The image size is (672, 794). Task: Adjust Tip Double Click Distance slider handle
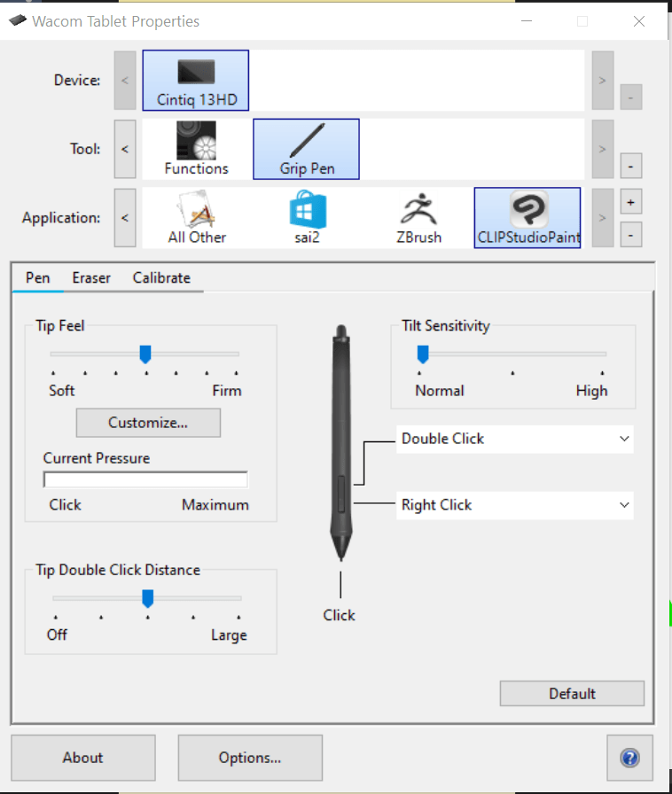(147, 598)
